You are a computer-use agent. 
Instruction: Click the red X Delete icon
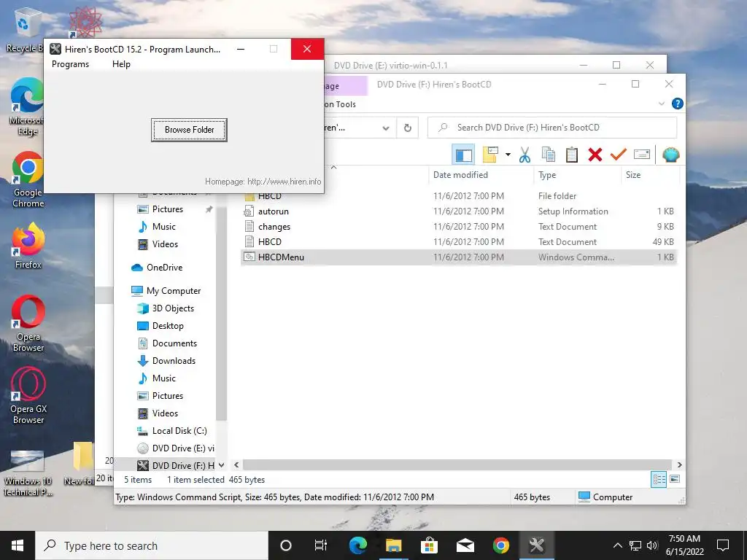click(595, 155)
